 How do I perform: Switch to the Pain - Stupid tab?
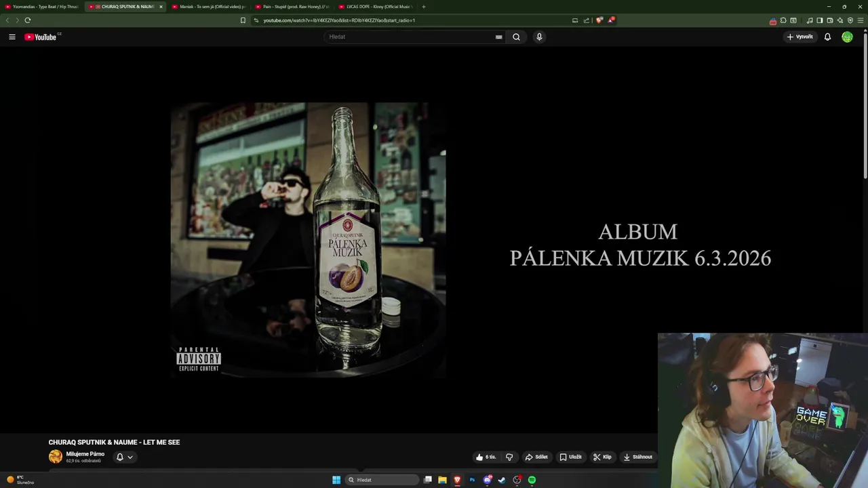click(x=292, y=7)
